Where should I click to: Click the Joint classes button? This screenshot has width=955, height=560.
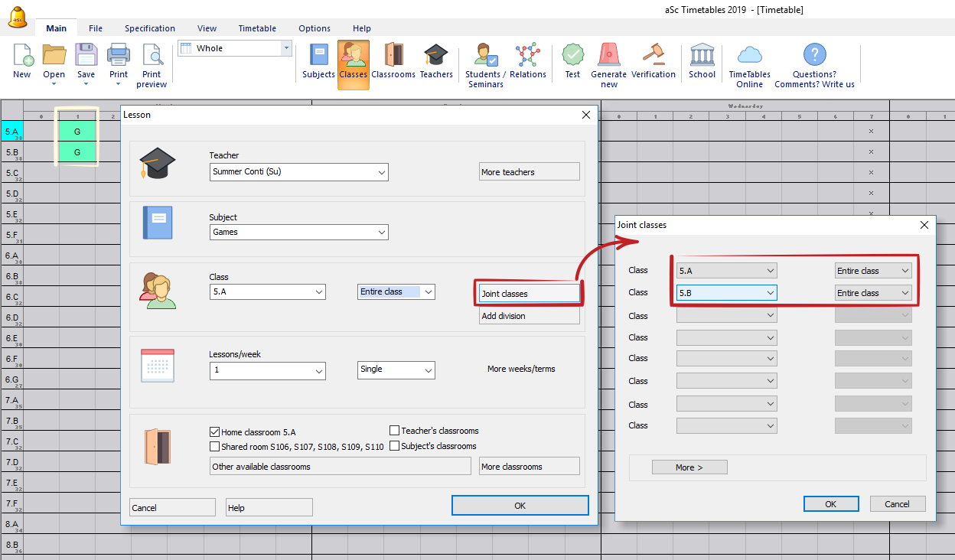528,293
